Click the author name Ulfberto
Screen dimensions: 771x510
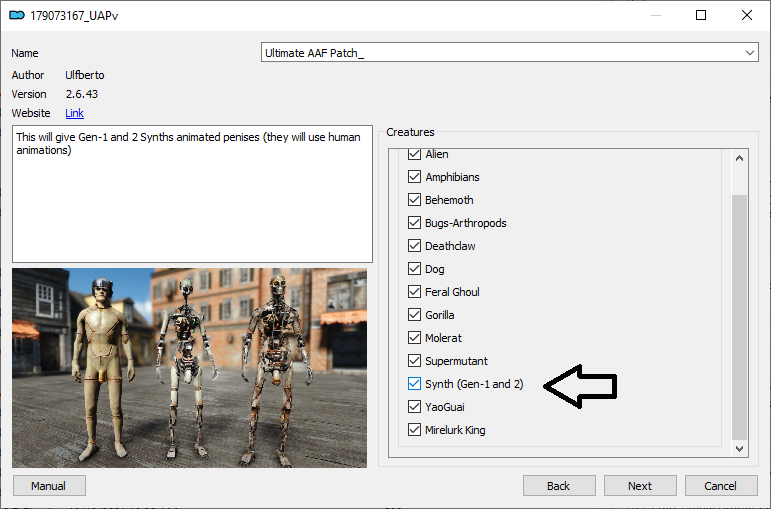(85, 75)
